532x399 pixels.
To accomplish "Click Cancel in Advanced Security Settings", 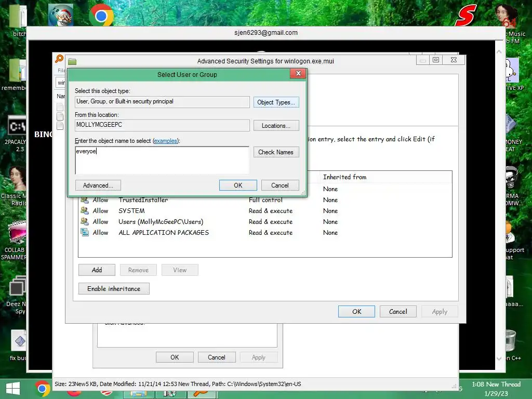I will click(398, 312).
